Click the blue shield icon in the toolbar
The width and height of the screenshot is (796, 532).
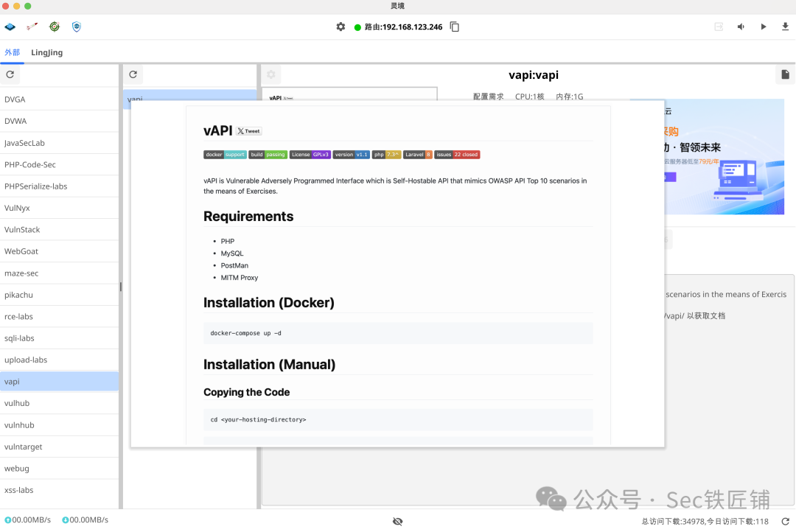(x=77, y=26)
